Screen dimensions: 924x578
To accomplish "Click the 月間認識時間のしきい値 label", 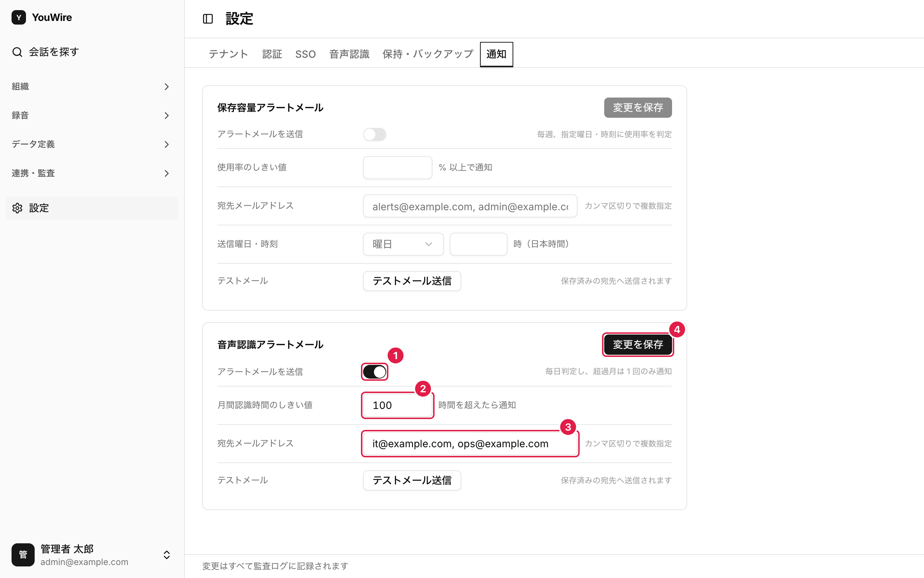I will pos(265,405).
